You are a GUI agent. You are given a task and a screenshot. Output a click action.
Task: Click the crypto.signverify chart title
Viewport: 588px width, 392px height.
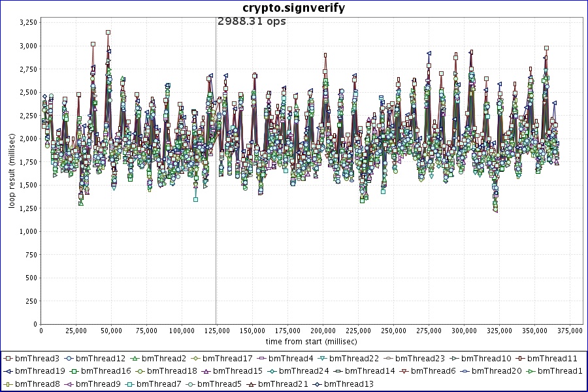pos(293,8)
